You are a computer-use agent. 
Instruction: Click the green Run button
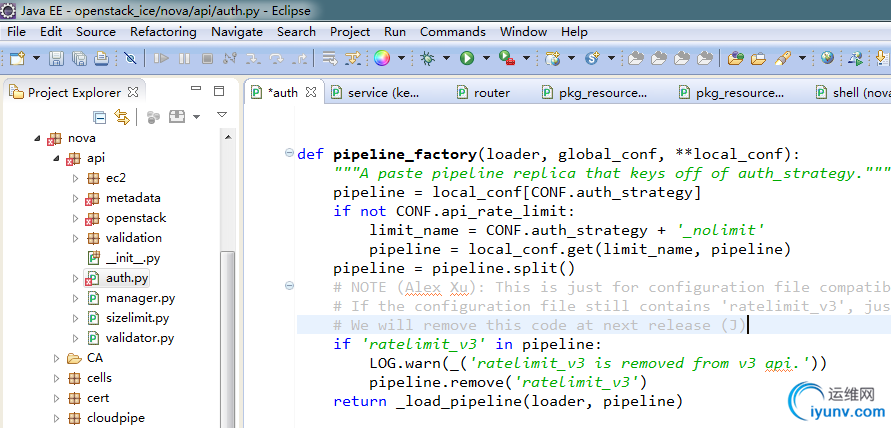[x=467, y=58]
